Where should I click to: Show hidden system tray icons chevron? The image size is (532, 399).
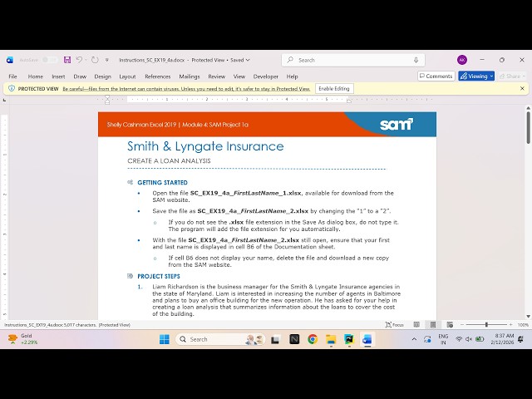click(x=414, y=339)
